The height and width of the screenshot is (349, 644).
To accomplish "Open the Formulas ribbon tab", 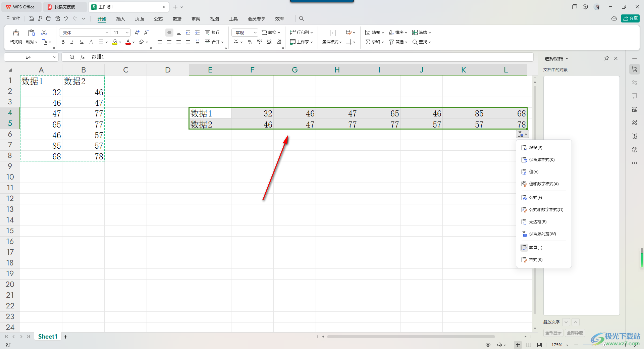I will click(158, 19).
